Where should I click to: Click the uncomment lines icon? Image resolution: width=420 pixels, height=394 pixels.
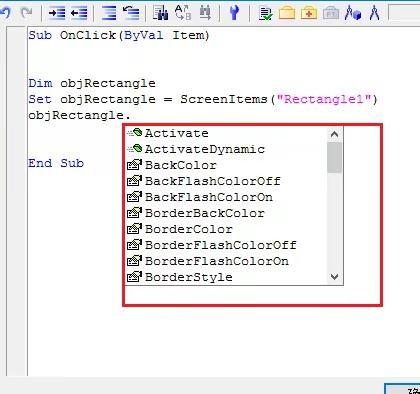(x=131, y=13)
